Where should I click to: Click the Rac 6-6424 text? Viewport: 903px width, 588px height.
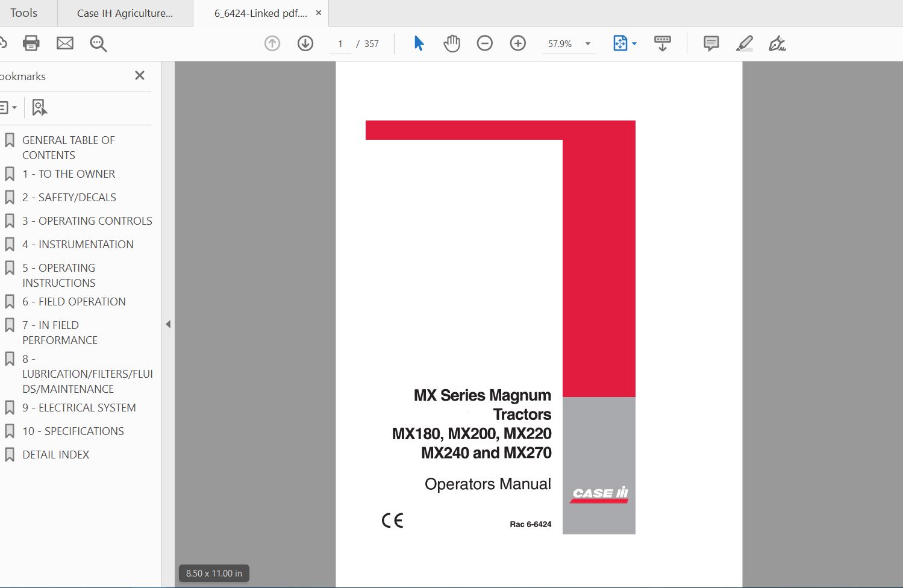coord(531,524)
